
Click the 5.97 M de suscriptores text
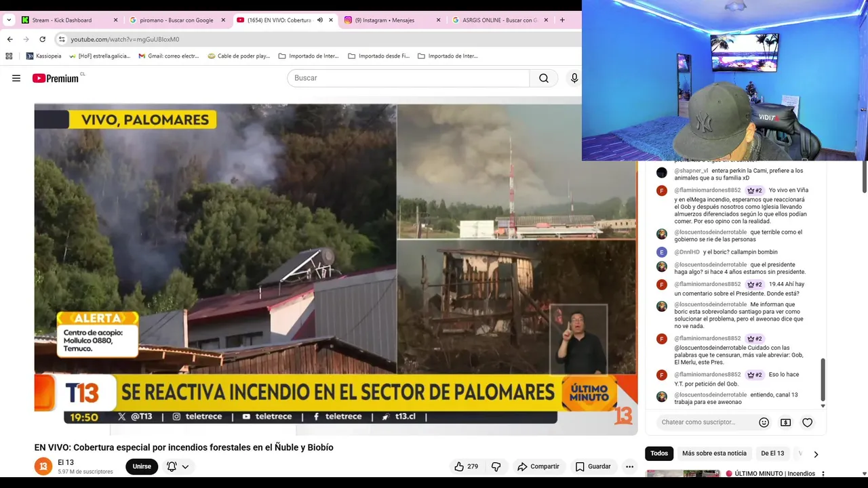(x=85, y=472)
